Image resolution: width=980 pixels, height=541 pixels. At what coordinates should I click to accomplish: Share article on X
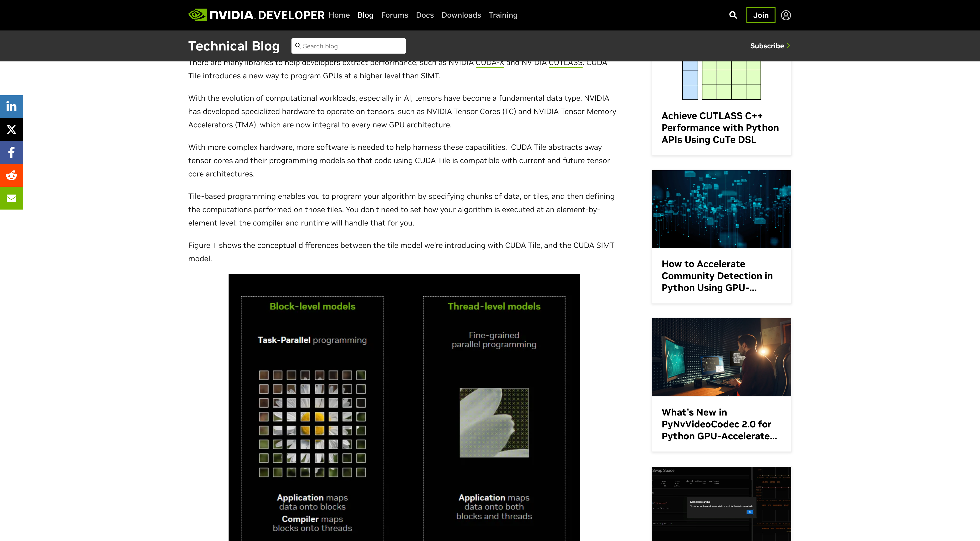click(11, 130)
